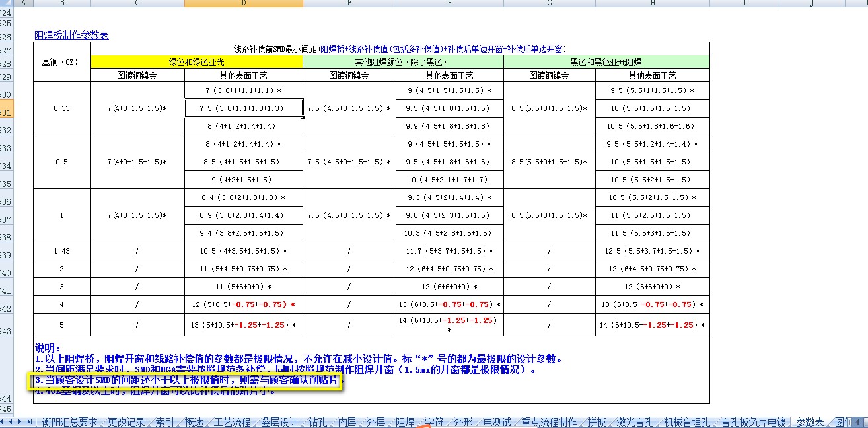Select the 其他阻焊颜色（除了黑色） header cell
The height and width of the screenshot is (428, 868).
coord(403,62)
